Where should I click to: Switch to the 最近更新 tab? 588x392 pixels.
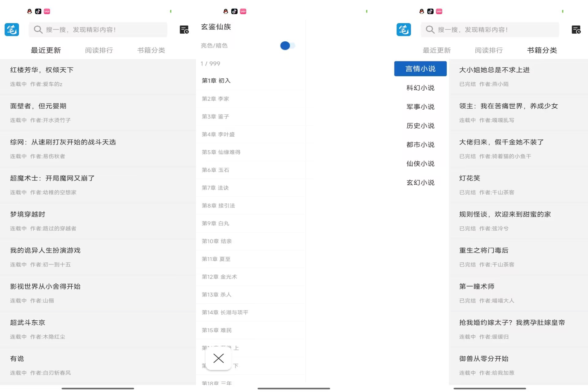pyautogui.click(x=46, y=50)
